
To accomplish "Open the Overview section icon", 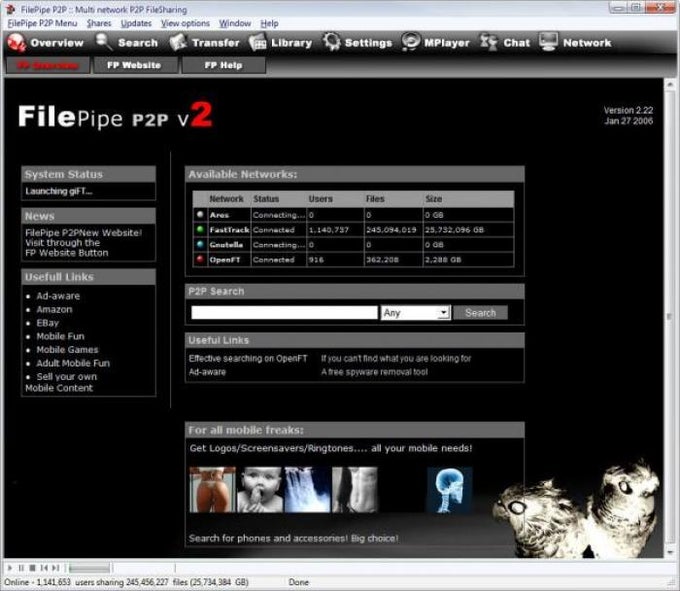I will [16, 42].
